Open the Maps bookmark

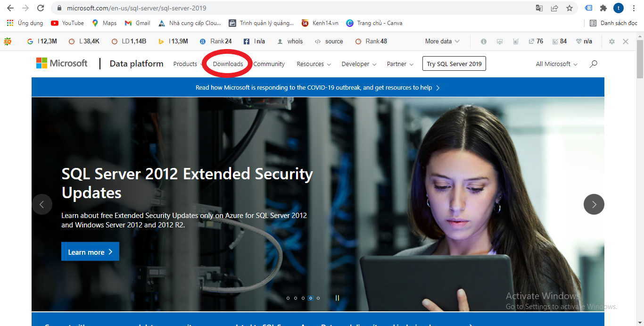[104, 23]
